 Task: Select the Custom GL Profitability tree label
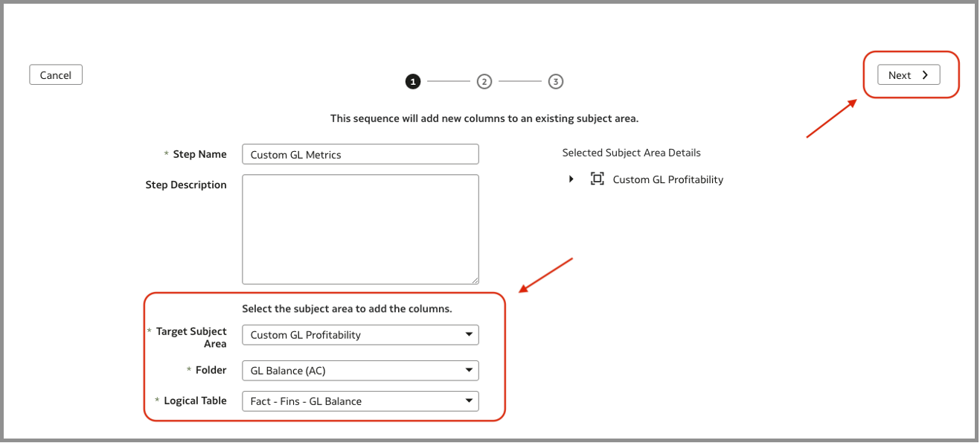[667, 179]
